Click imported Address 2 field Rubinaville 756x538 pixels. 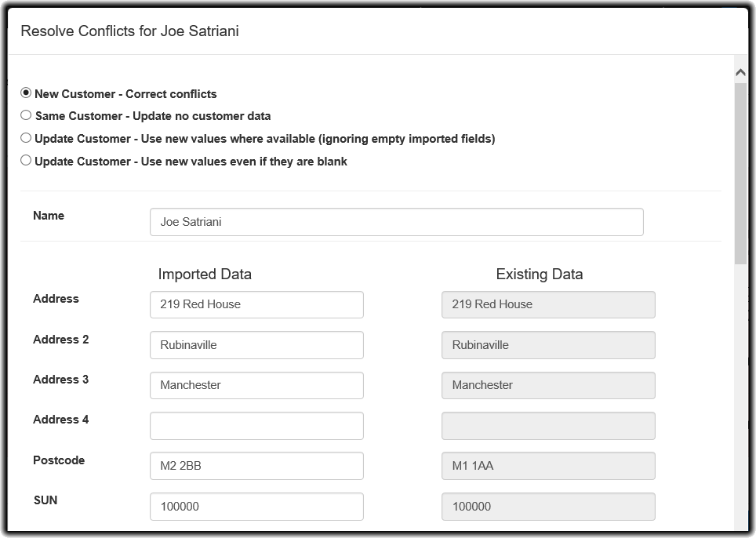(x=256, y=345)
